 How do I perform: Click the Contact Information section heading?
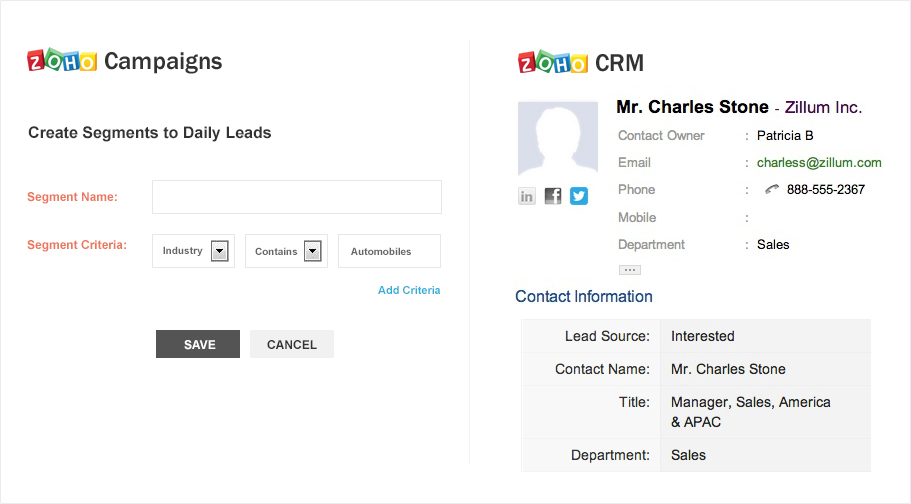tap(584, 296)
